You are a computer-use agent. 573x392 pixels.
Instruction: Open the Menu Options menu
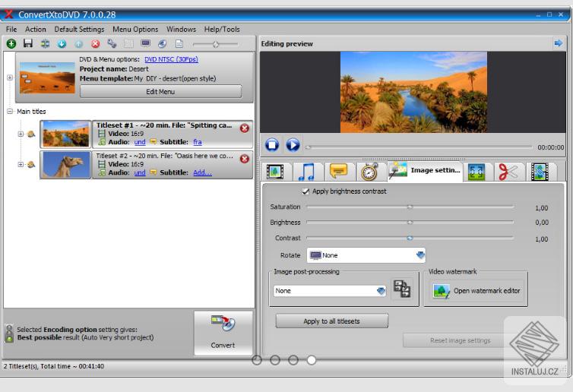(135, 29)
